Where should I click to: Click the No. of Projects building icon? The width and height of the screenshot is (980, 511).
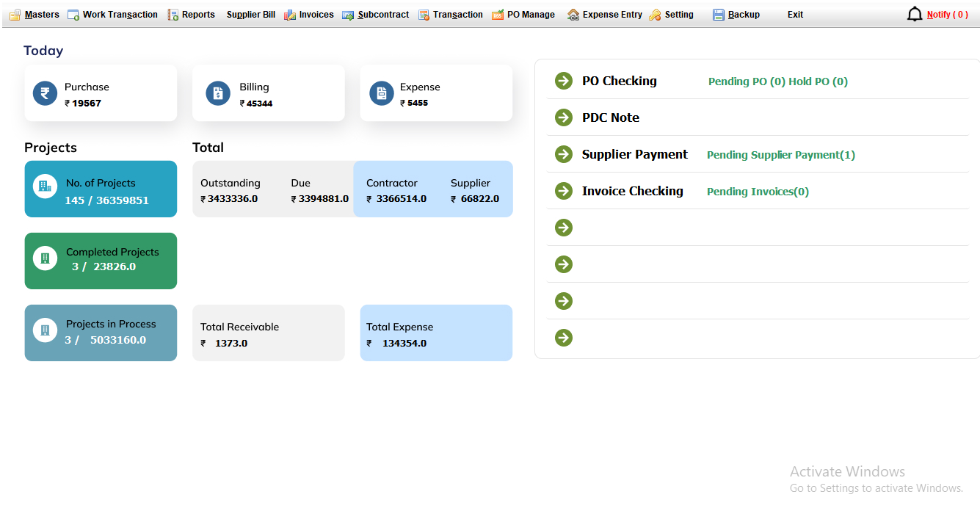tap(45, 187)
